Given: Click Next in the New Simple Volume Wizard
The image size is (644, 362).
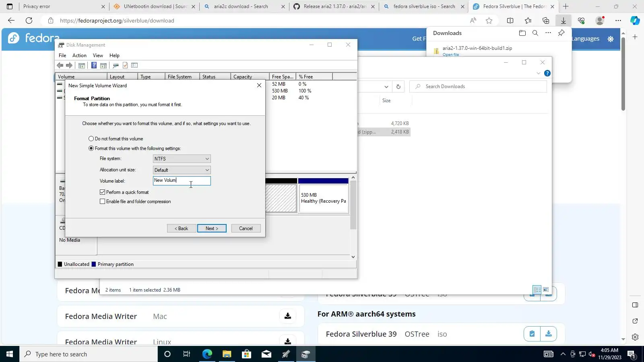Looking at the screenshot, I should coord(212,228).
